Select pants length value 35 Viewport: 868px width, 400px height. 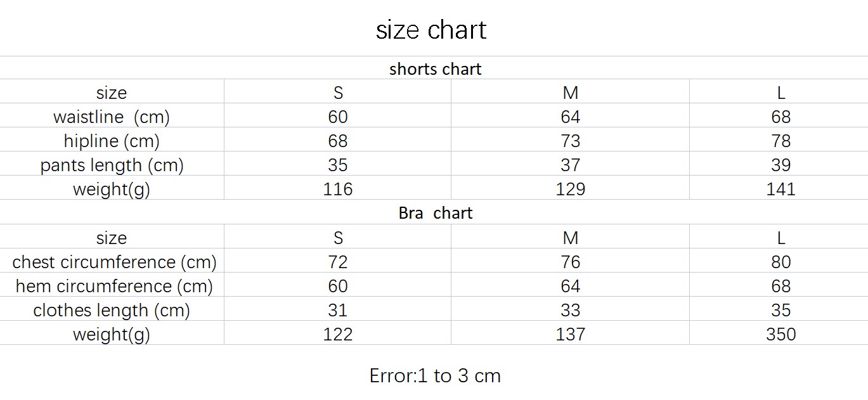point(337,165)
